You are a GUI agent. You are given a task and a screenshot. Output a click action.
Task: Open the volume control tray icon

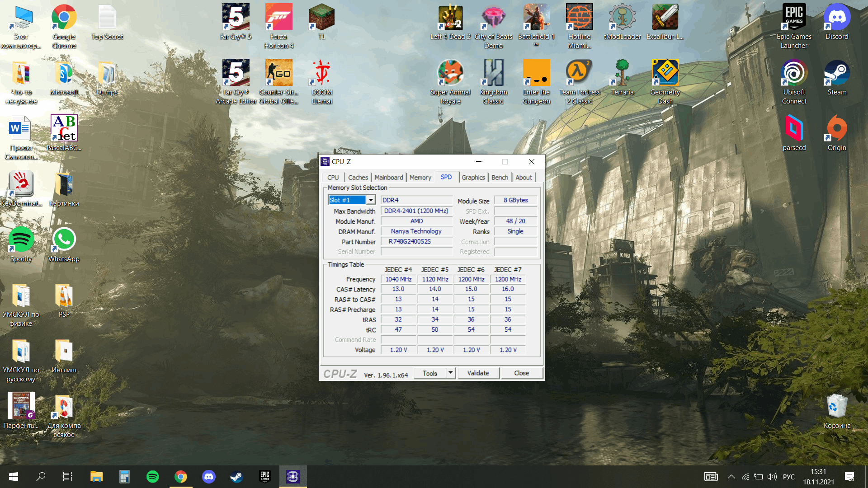[x=772, y=477]
